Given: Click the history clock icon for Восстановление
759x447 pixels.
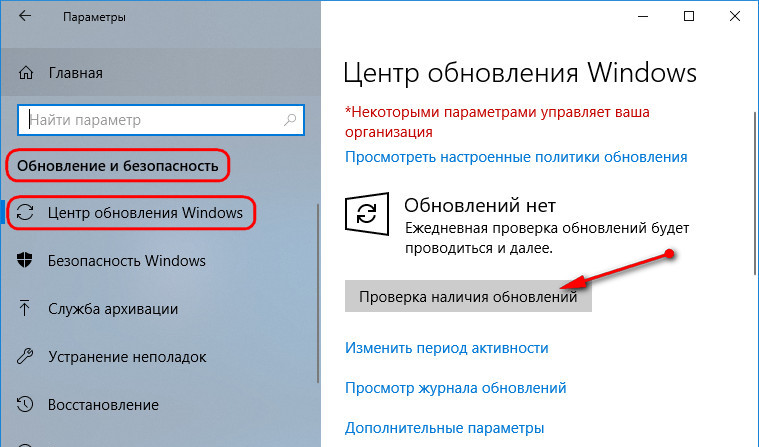Looking at the screenshot, I should tap(25, 404).
